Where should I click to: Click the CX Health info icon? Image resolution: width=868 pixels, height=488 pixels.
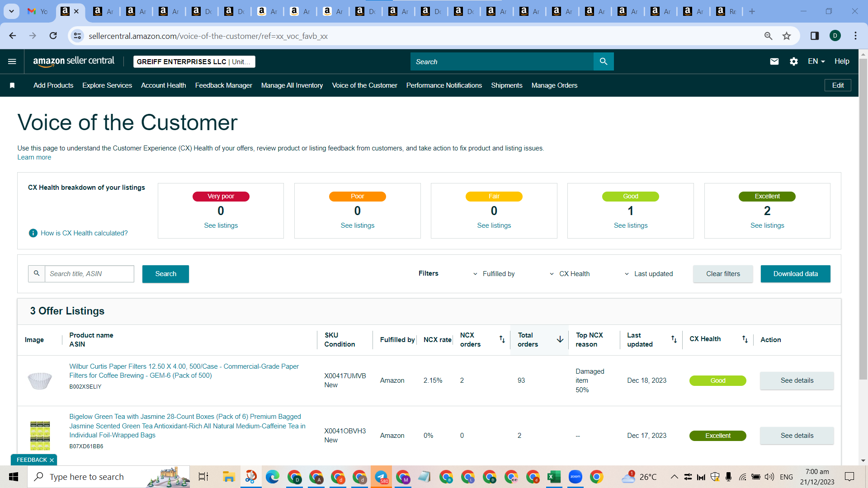33,233
